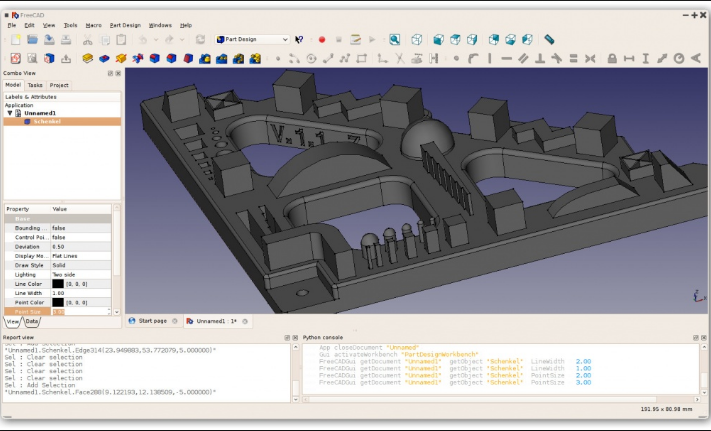
Task: Float the Report view panel
Action: click(287, 338)
